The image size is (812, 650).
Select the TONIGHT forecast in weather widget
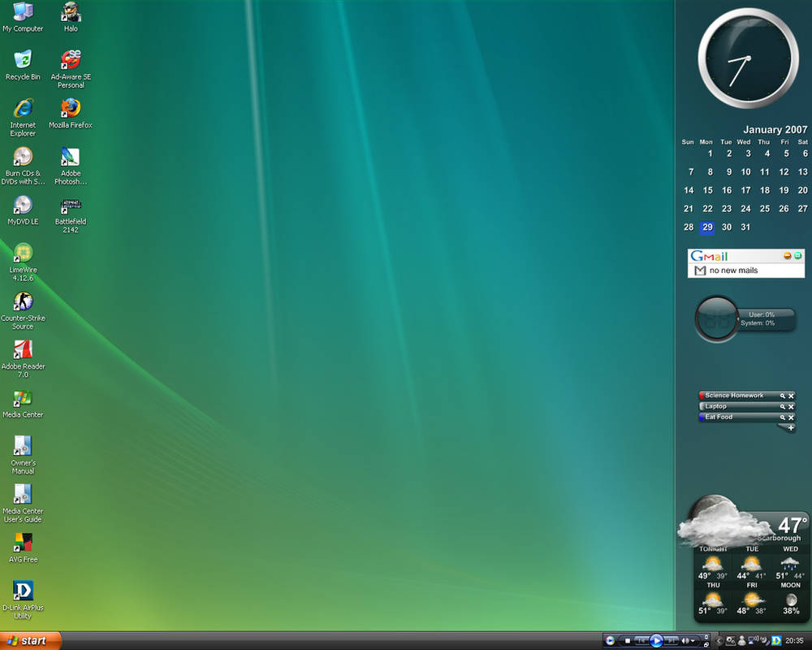(713, 563)
